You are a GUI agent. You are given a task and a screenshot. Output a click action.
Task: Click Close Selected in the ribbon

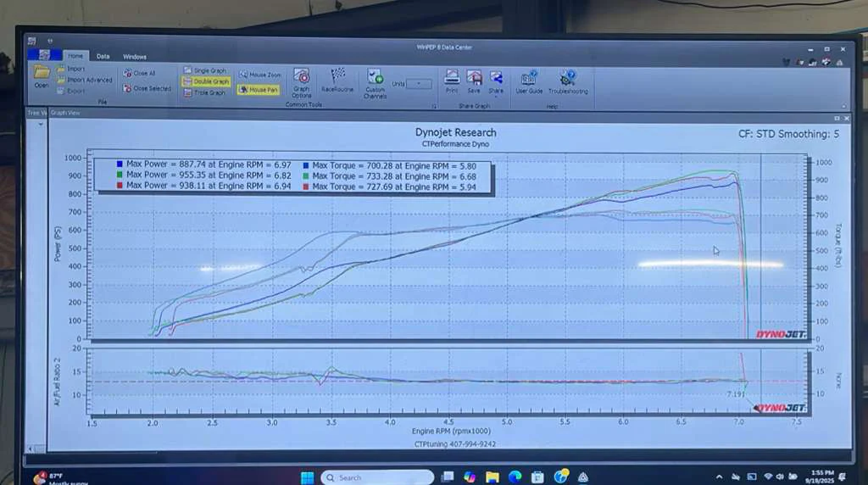(147, 88)
